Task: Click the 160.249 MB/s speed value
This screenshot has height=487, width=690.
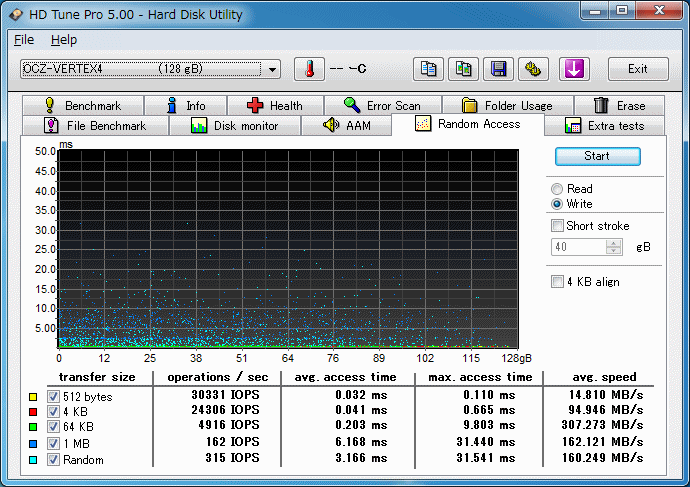Action: (x=602, y=458)
